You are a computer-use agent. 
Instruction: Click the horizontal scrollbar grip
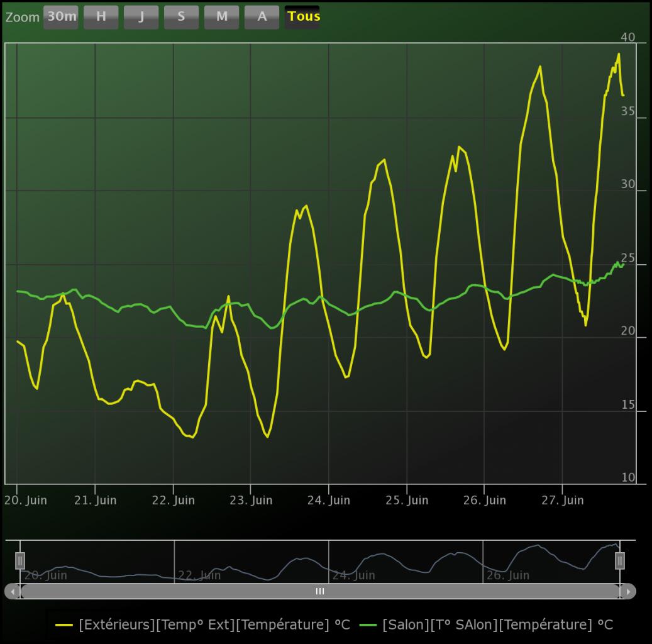pyautogui.click(x=320, y=591)
